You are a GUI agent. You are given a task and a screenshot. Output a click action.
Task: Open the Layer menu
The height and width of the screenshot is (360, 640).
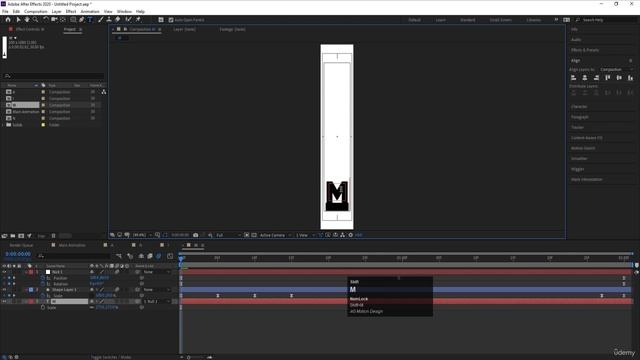tap(56, 11)
